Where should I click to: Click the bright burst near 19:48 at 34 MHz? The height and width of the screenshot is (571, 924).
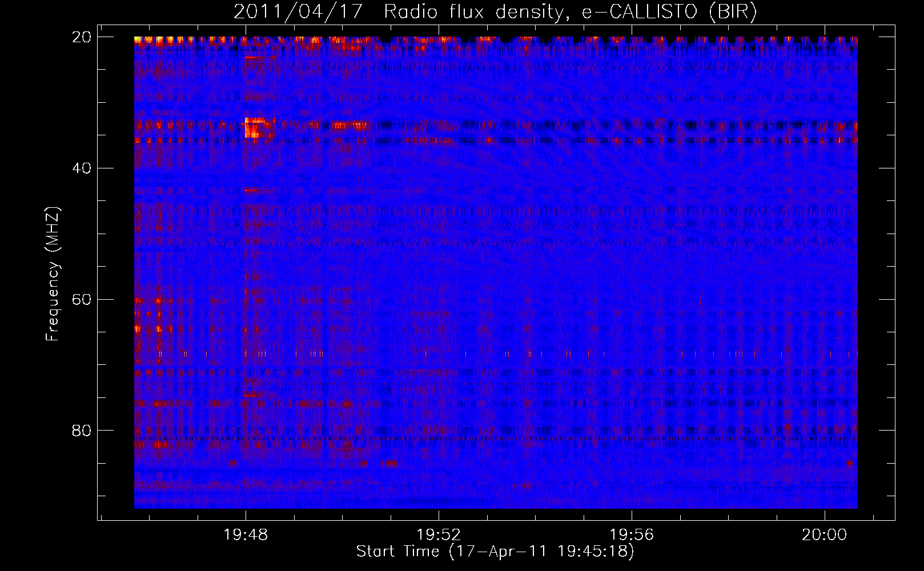259,127
